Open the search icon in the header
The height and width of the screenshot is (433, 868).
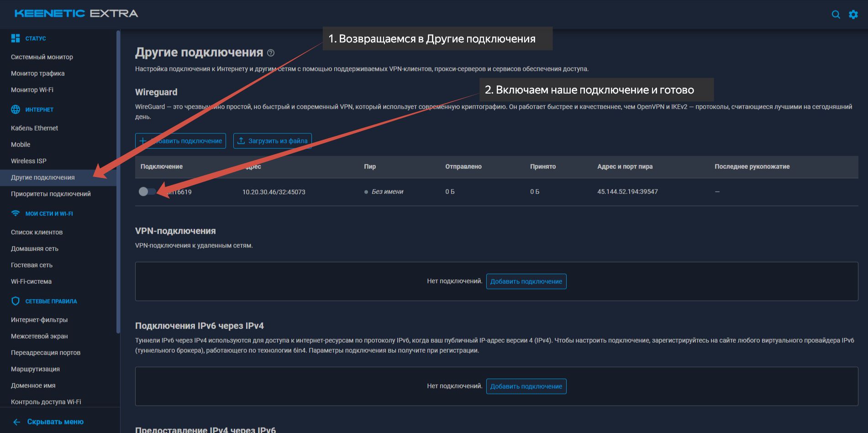[836, 14]
